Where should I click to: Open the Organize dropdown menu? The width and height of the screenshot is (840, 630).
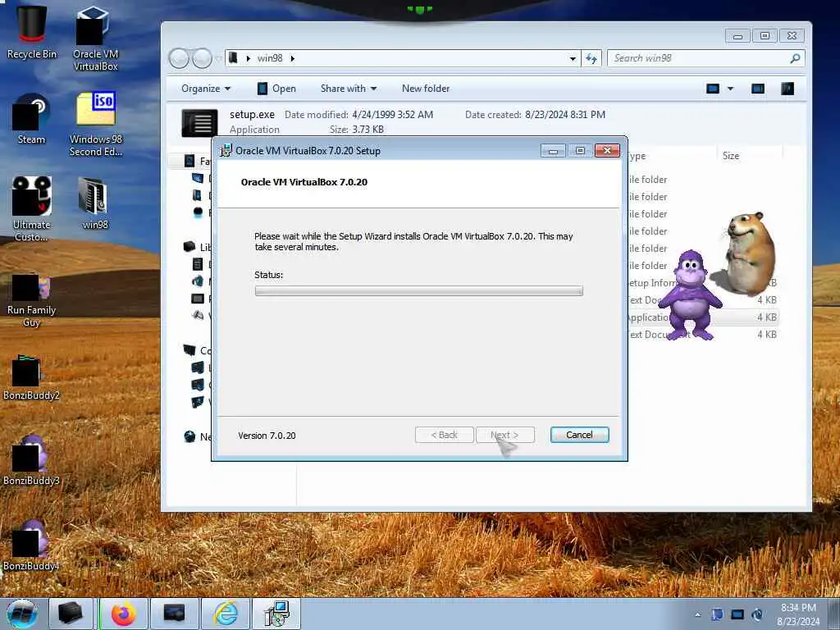click(x=206, y=89)
